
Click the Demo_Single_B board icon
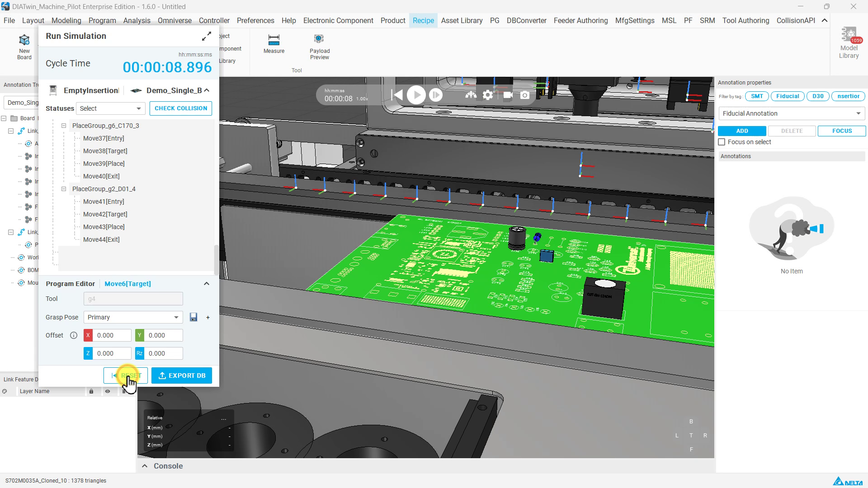coord(136,90)
